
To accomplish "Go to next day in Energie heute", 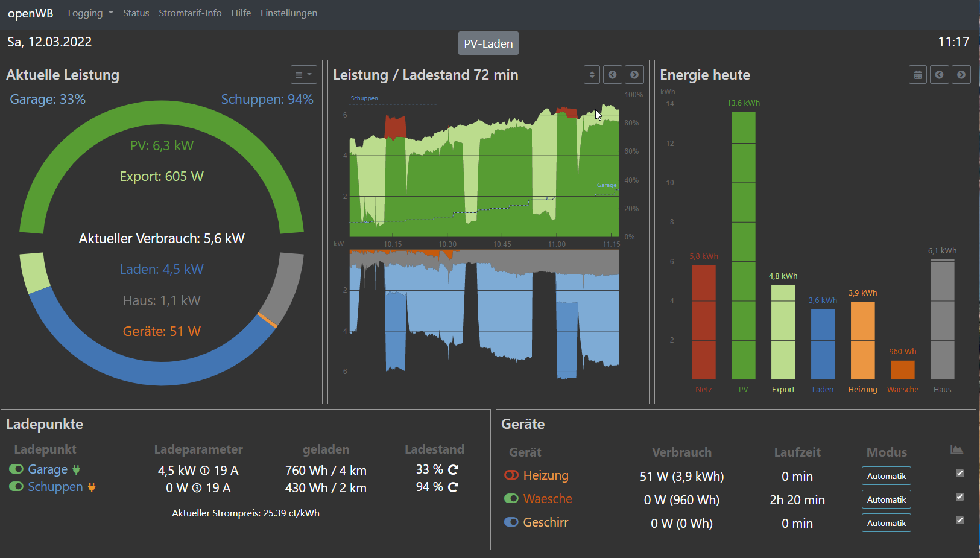I will point(961,75).
